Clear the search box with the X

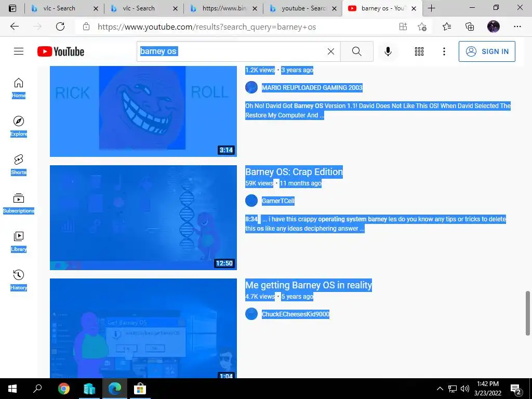click(331, 51)
